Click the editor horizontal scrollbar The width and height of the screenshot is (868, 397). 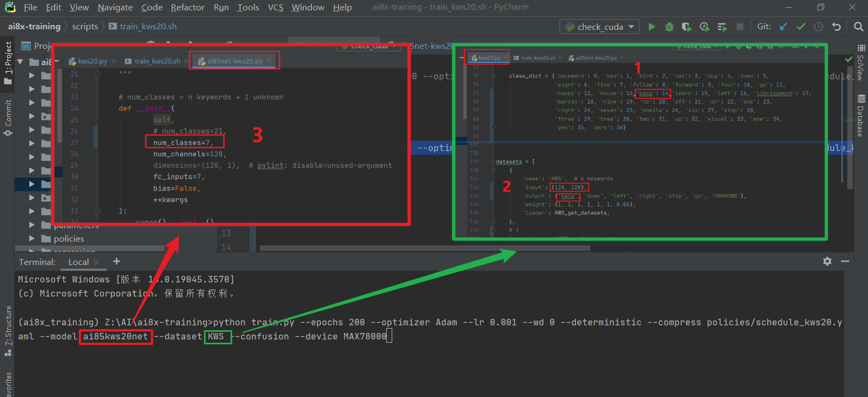coord(425,248)
